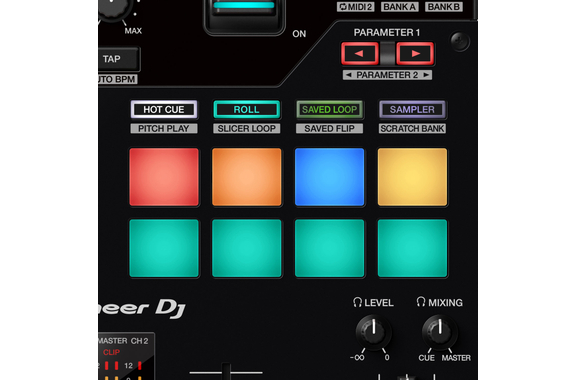576x380 pixels.
Task: Activate the ROLL pad mode
Action: (x=246, y=110)
